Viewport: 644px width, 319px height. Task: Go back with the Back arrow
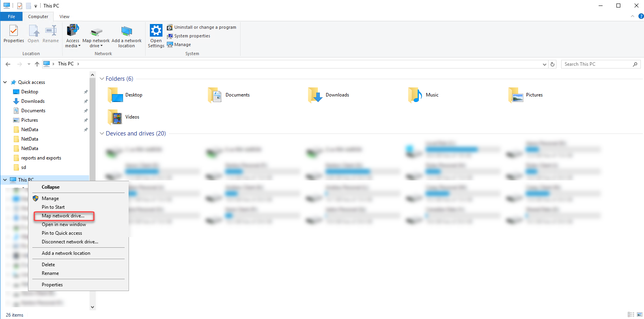pos(8,64)
